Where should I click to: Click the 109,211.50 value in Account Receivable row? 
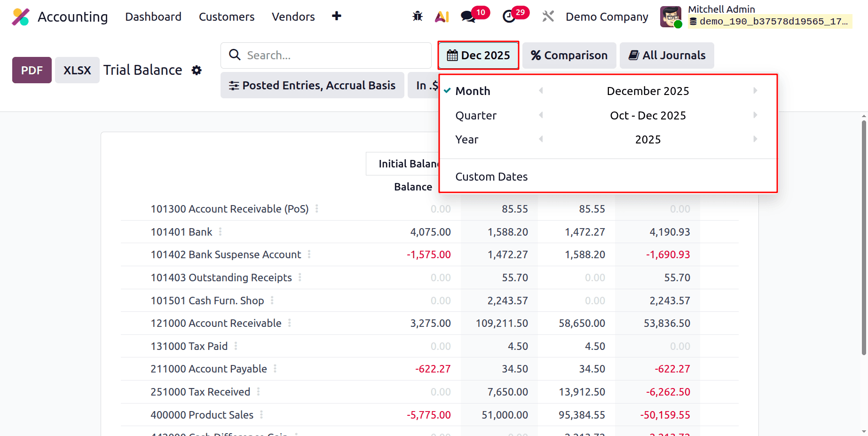coord(502,323)
